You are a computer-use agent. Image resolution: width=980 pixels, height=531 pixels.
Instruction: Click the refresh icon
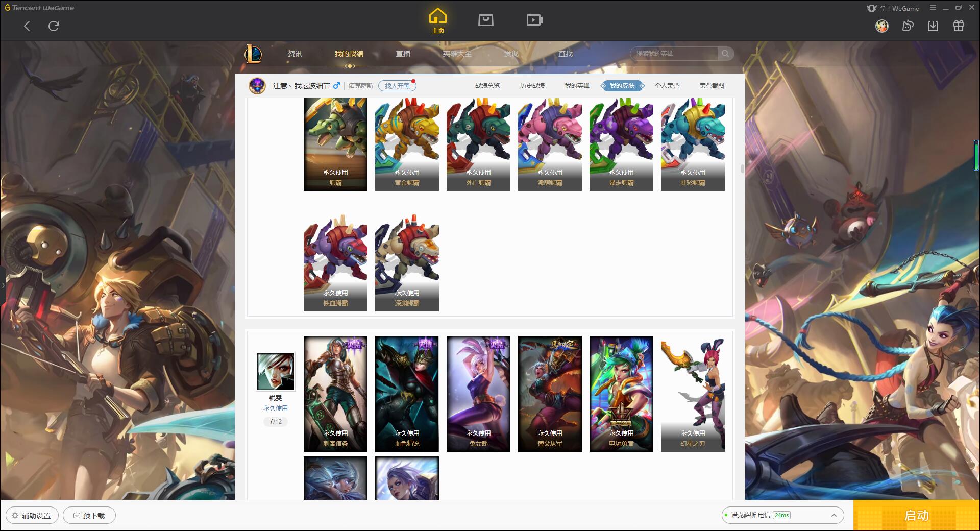[x=54, y=26]
